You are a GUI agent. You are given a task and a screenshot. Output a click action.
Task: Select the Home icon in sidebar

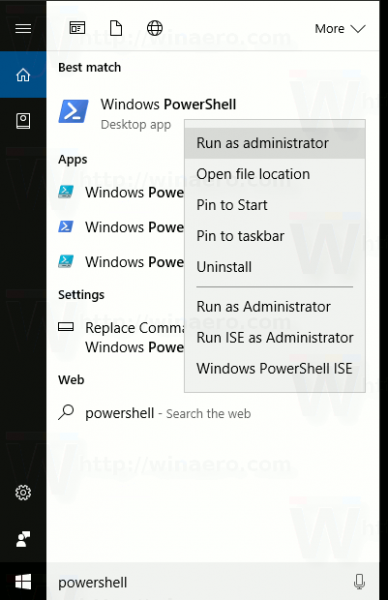coord(23,74)
